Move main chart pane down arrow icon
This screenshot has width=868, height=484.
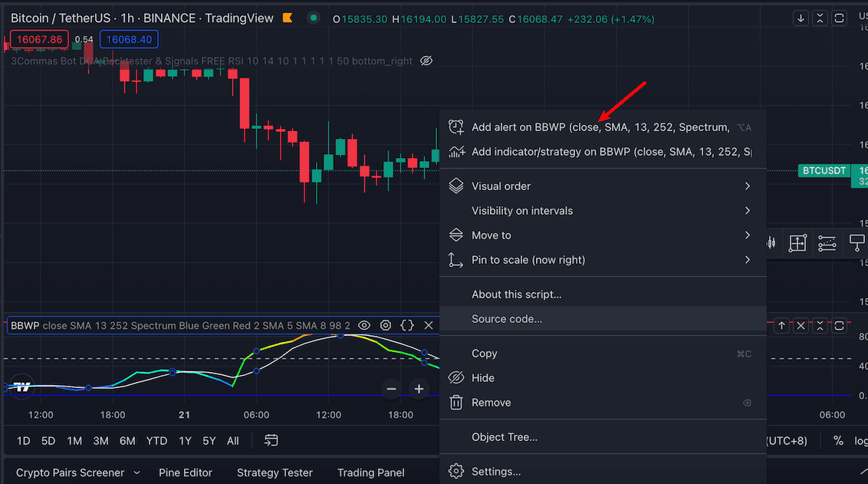[x=801, y=18]
